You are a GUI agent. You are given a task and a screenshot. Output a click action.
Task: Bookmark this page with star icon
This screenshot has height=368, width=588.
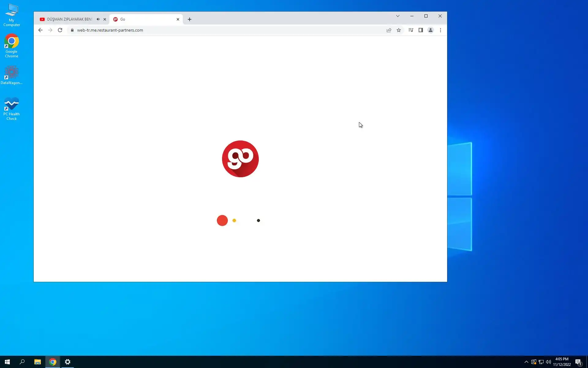tap(399, 30)
